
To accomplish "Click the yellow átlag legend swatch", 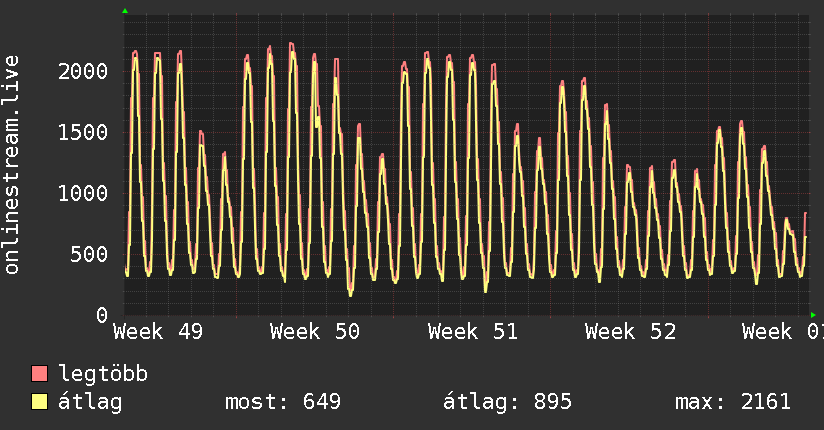I will pyautogui.click(x=39, y=402).
